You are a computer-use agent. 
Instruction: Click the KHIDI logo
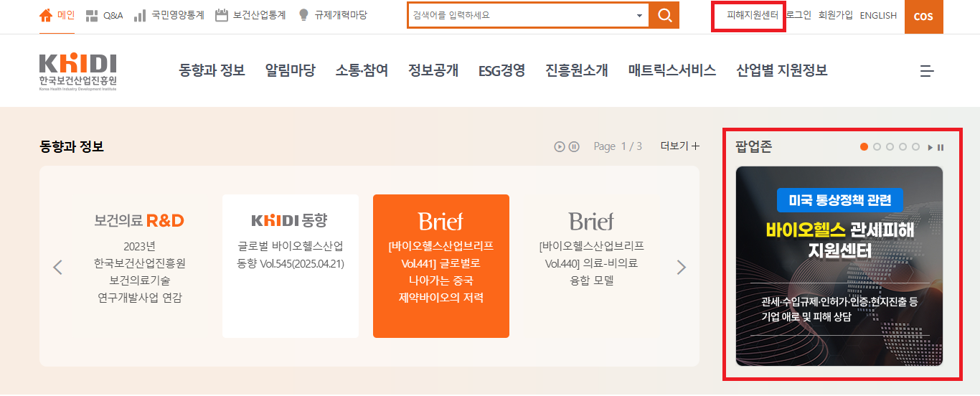[x=78, y=71]
